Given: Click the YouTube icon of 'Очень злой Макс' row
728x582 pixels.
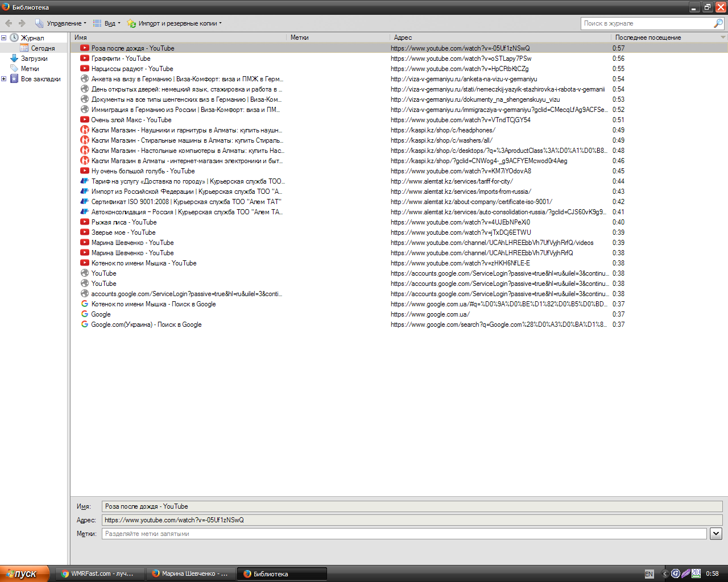Looking at the screenshot, I should coord(85,120).
